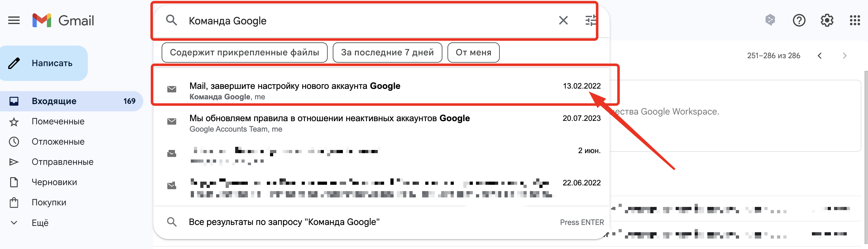Open the Отправленные sent folder
868x249 pixels.
pyautogui.click(x=62, y=162)
